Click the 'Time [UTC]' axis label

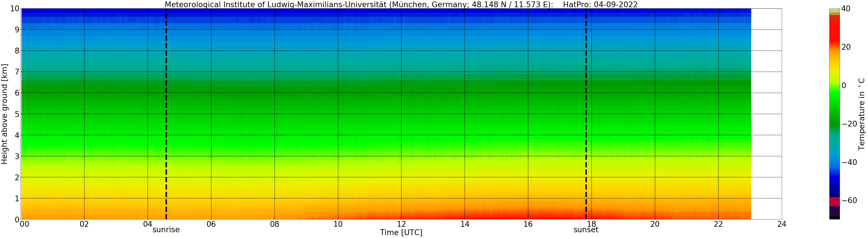[x=401, y=233]
